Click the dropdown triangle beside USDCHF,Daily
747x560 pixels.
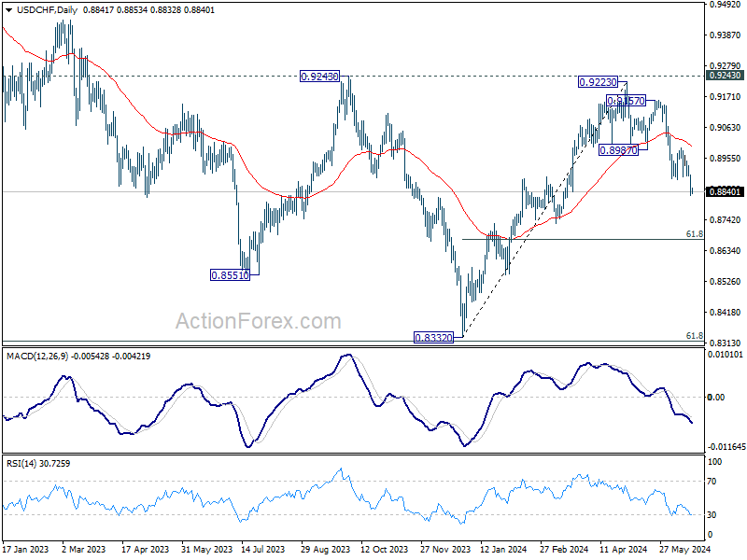coord(9,10)
